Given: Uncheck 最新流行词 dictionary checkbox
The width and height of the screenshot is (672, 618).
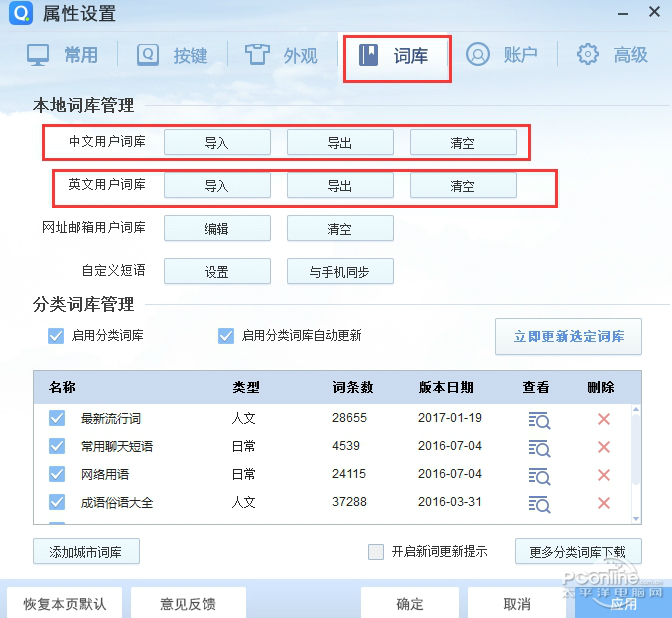Looking at the screenshot, I should tap(57, 418).
